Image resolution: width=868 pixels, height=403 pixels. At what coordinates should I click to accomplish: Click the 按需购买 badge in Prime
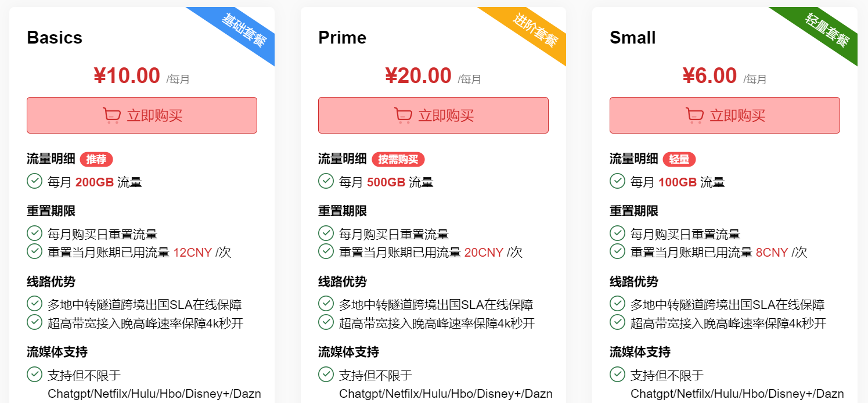[398, 159]
